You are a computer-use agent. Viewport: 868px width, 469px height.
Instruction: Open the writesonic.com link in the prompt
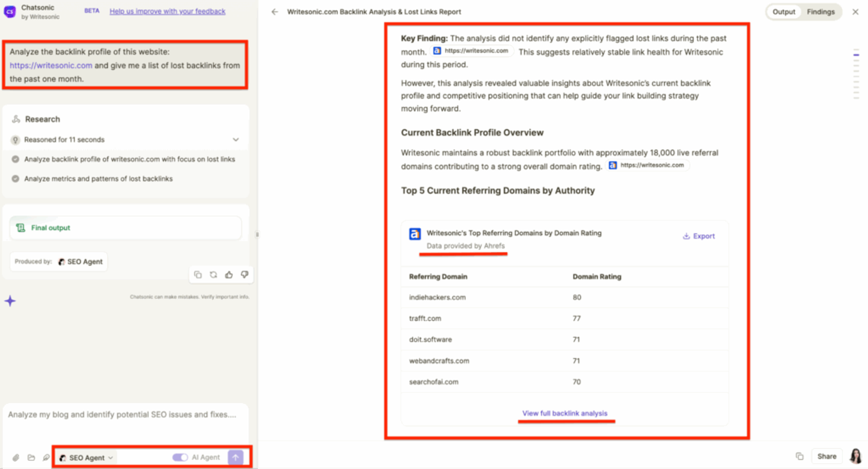(x=51, y=65)
